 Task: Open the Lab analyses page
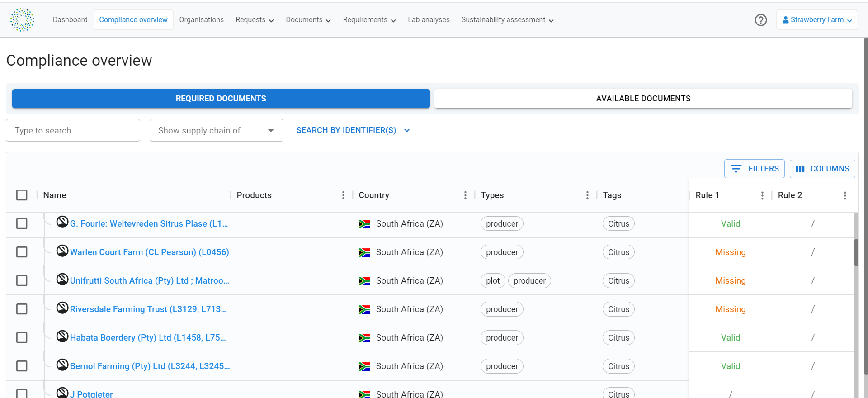(x=429, y=20)
